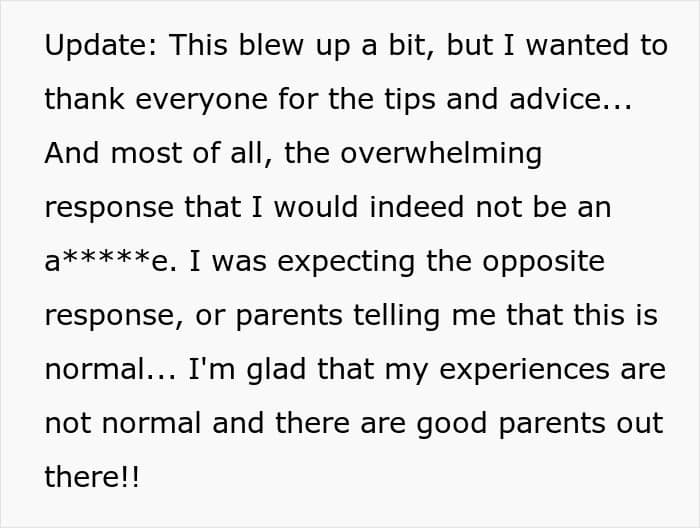Click the words "wanted to" ending the first line
The height and width of the screenshot is (528, 700).
[x=597, y=46]
